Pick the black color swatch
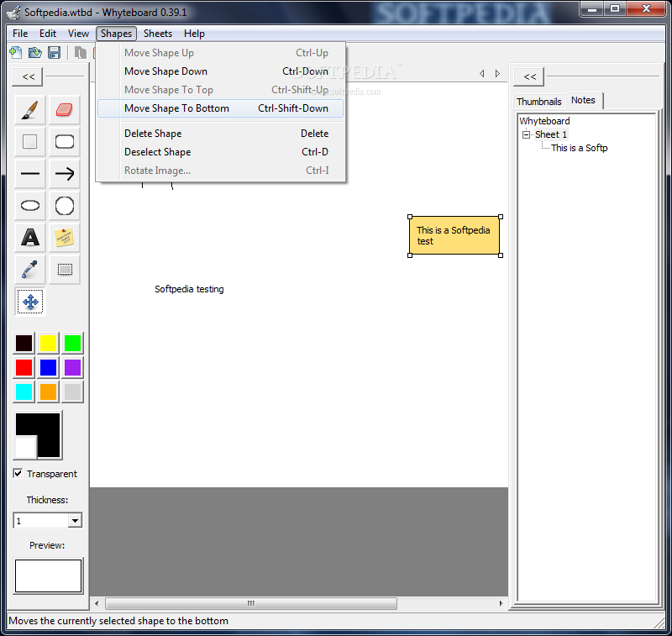The width and height of the screenshot is (672, 636). tap(24, 344)
